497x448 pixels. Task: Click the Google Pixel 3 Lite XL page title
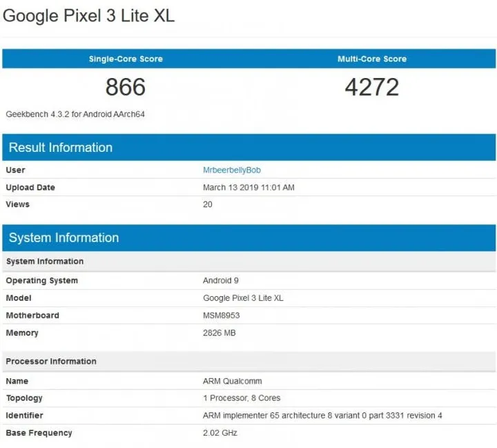[x=89, y=16]
